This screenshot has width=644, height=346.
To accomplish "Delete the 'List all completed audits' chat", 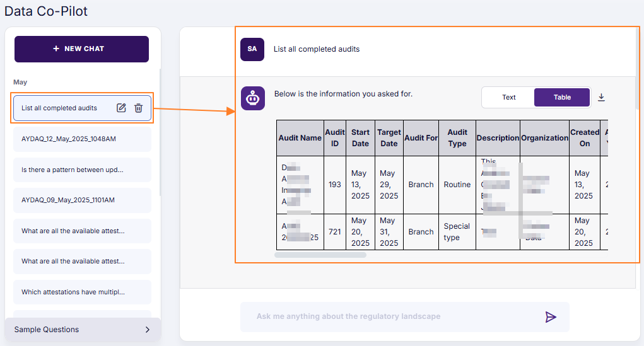I will pyautogui.click(x=139, y=108).
